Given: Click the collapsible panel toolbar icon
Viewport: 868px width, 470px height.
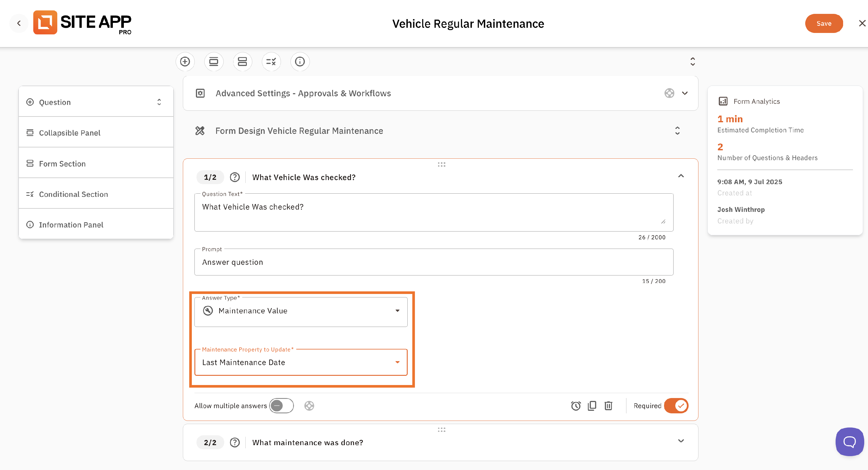Looking at the screenshot, I should [214, 62].
